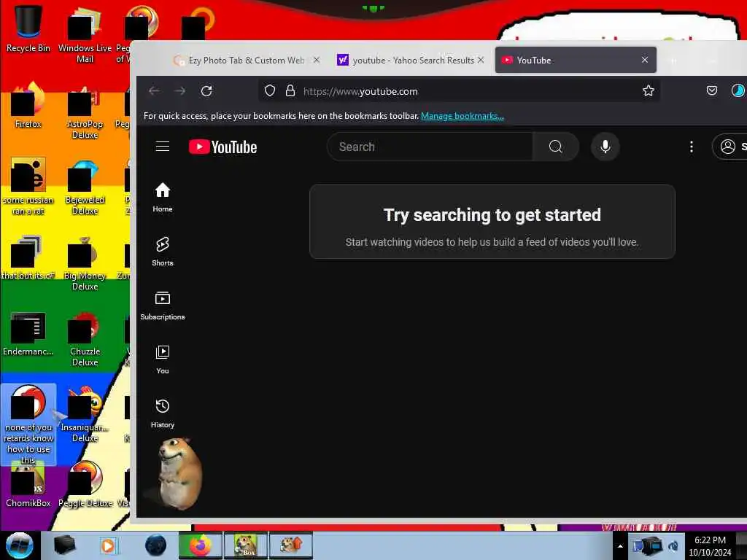Select Windows Live Mail desktop icon

point(85,35)
